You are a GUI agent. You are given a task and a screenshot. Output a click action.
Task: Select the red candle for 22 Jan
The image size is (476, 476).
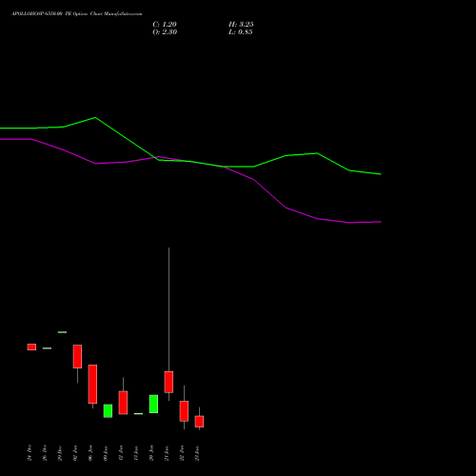coord(184,411)
